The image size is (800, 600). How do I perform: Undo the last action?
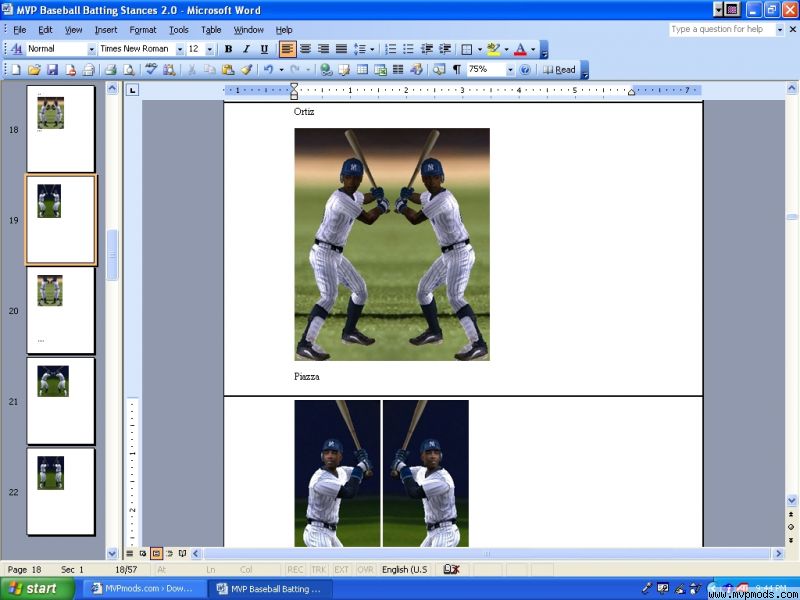click(268, 69)
